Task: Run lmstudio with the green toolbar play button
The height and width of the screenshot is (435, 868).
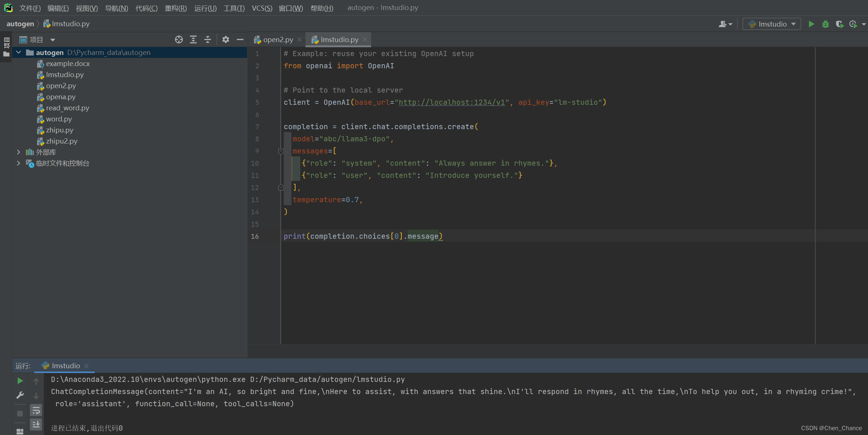Action: [x=811, y=24]
